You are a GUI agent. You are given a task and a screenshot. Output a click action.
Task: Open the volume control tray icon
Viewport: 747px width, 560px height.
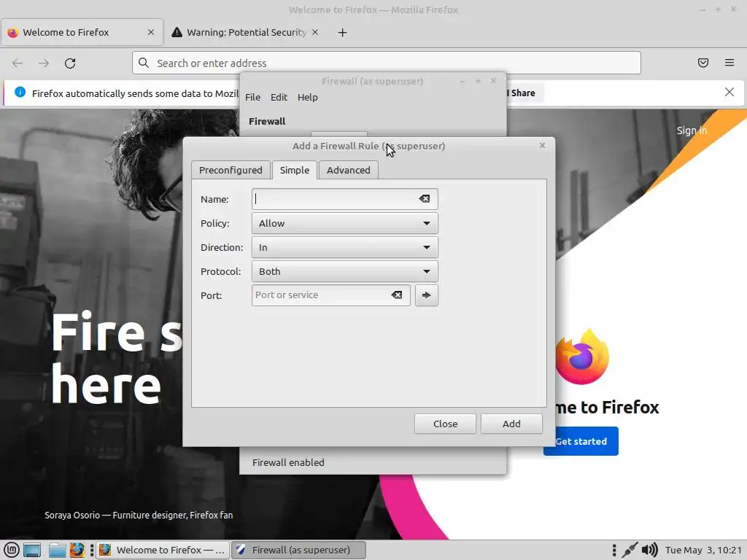(x=649, y=550)
